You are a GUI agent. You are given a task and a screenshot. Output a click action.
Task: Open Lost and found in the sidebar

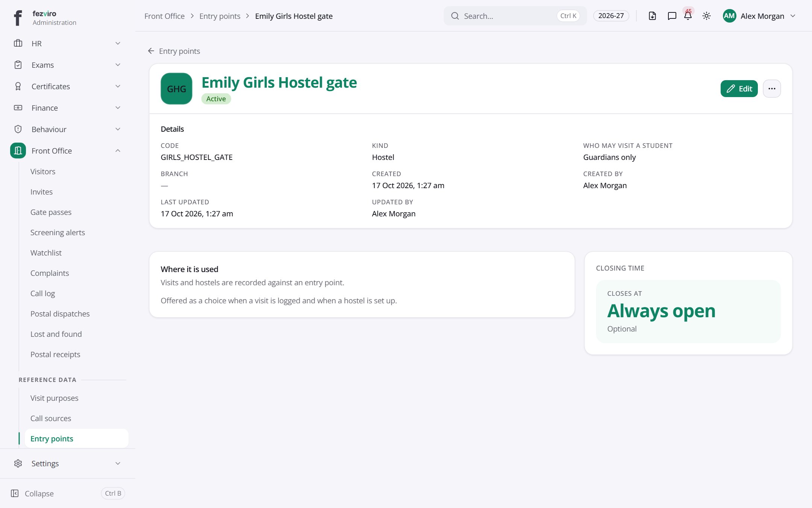[56, 334]
